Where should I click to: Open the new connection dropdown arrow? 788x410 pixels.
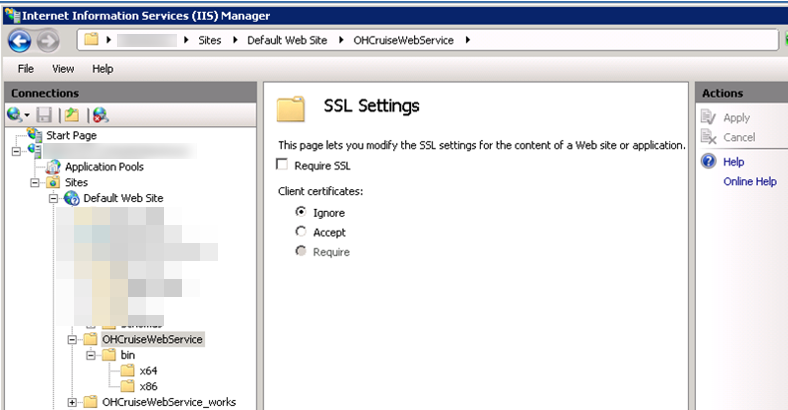pyautogui.click(x=27, y=116)
